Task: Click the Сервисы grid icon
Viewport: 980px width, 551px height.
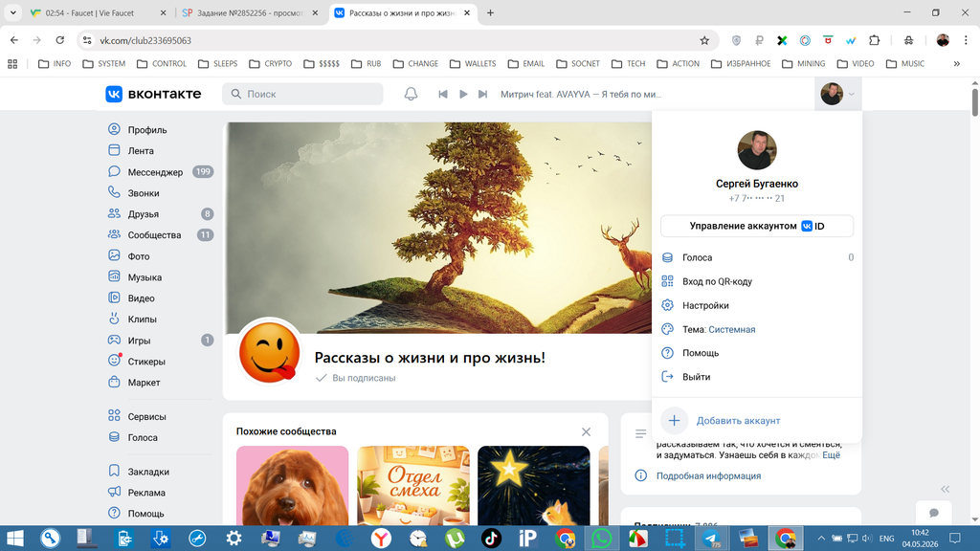Action: [x=114, y=415]
